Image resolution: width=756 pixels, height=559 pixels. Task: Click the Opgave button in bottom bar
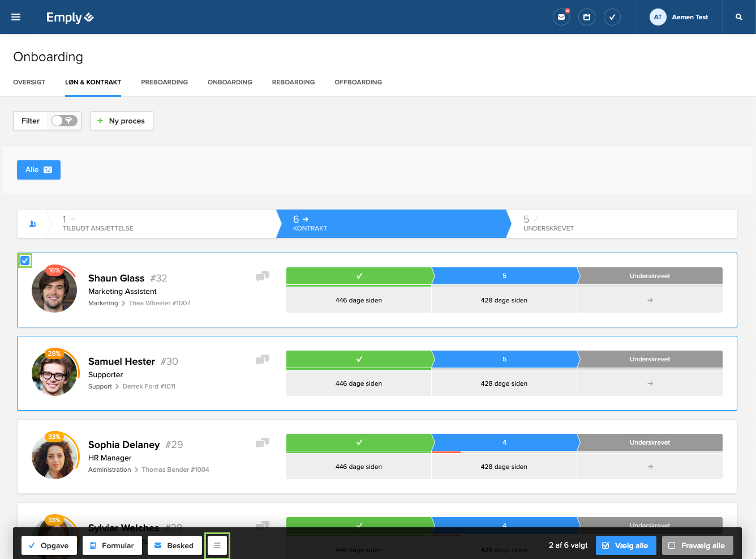tap(49, 545)
